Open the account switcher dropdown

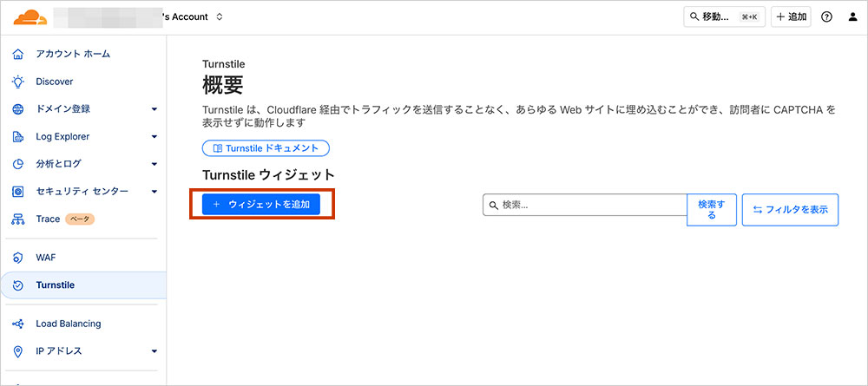click(220, 16)
